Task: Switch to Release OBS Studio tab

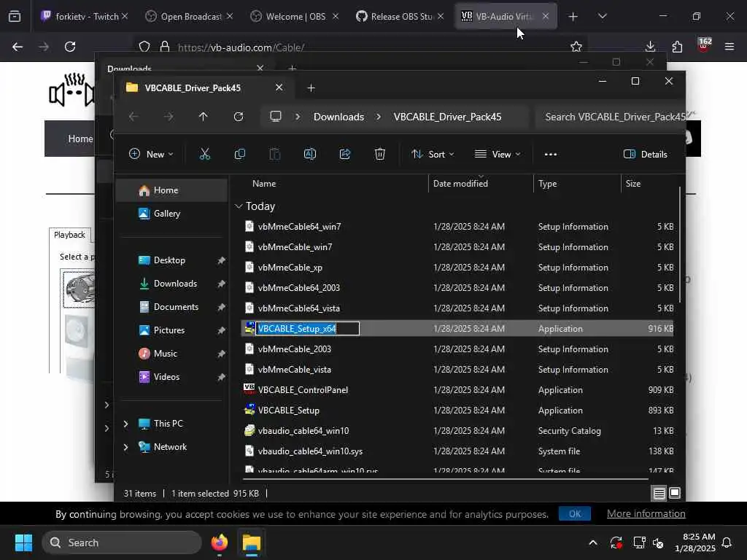Action: point(400,17)
